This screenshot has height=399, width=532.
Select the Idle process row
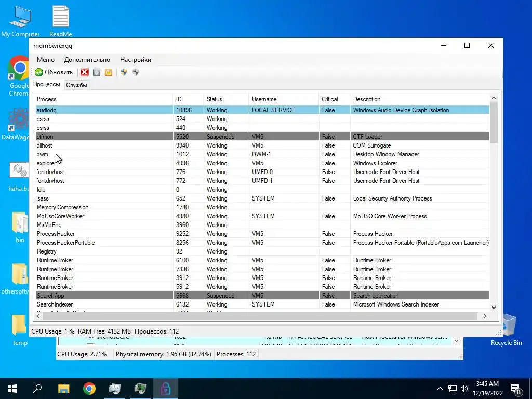(262, 189)
